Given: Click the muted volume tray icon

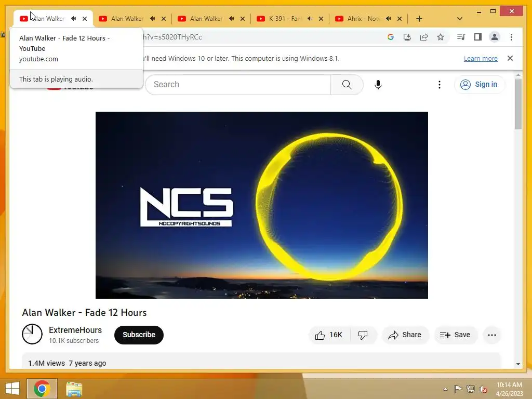Looking at the screenshot, I should 483,390.
